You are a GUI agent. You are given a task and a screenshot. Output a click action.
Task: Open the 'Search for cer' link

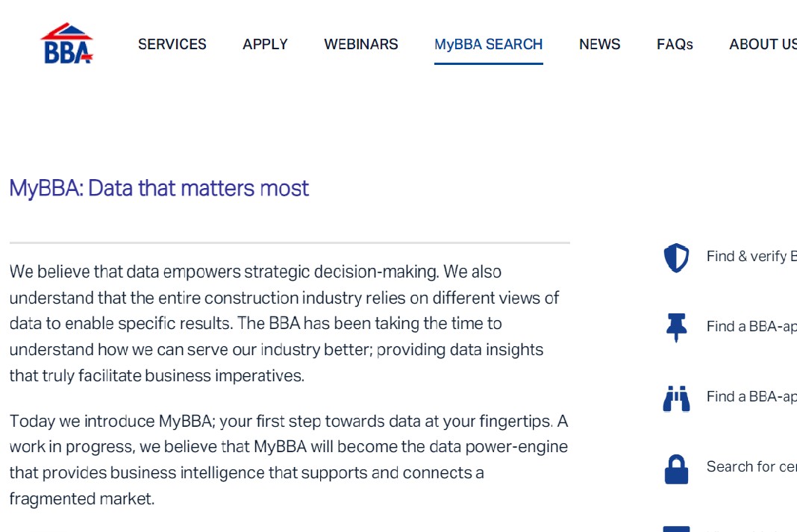pyautogui.click(x=751, y=466)
